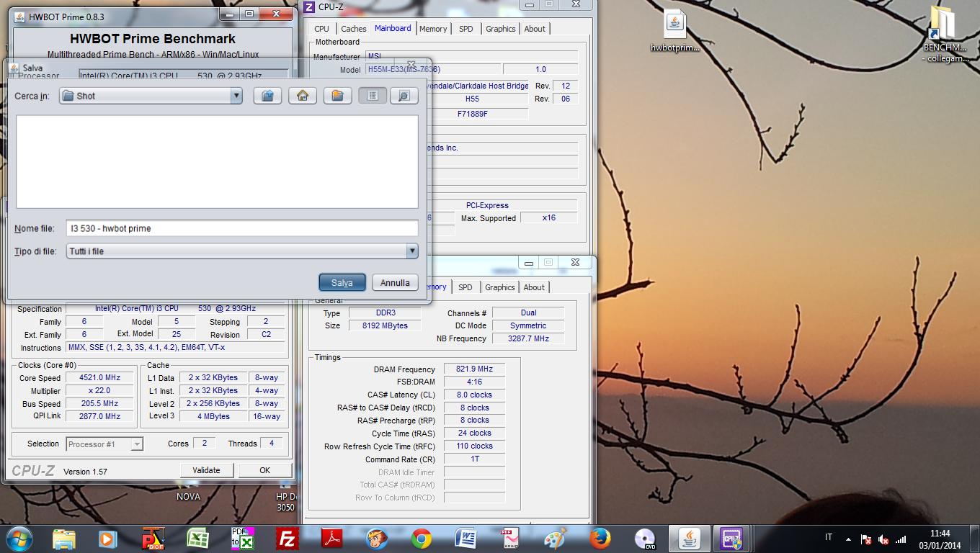This screenshot has width=980, height=553.
Task: Click the DRAM Frequency value 821.9 MHz
Action: [474, 369]
